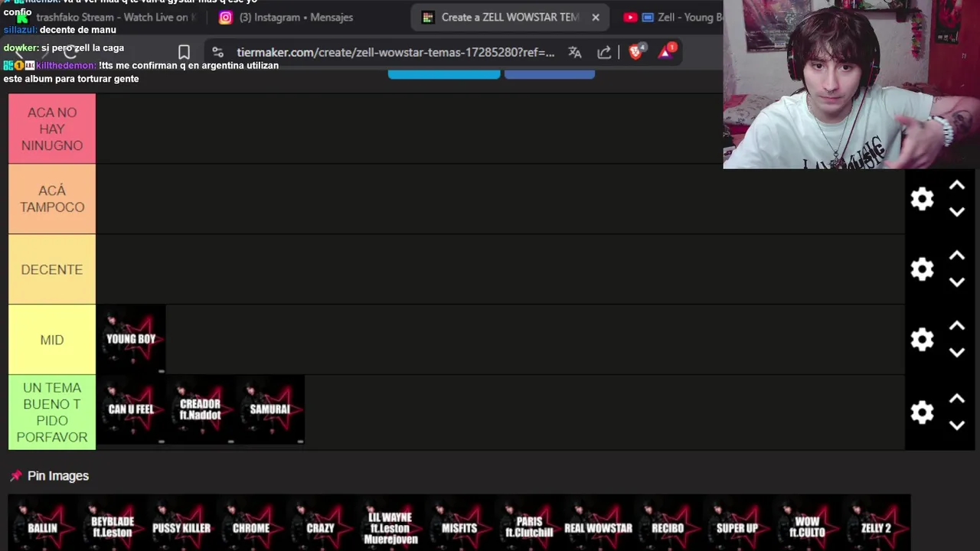Screen dimensions: 980x551
Task: Select CREADOR ft.Naddot thumbnail
Action: 201,409
